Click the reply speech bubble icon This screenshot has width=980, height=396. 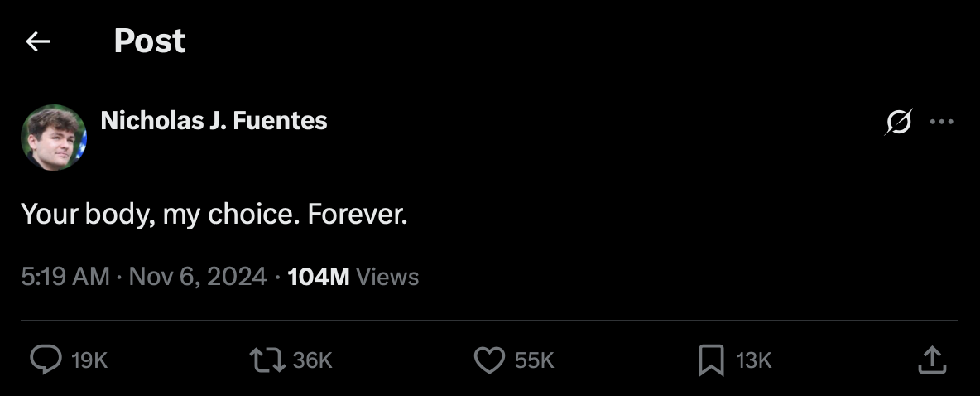[46, 360]
